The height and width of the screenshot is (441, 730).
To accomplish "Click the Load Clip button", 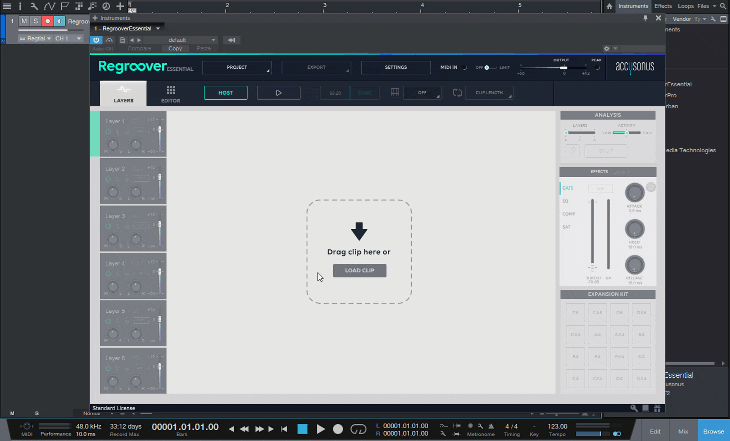I will click(359, 271).
